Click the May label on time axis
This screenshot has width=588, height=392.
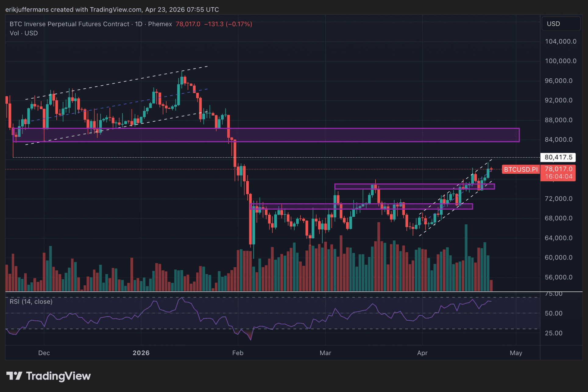point(516,353)
